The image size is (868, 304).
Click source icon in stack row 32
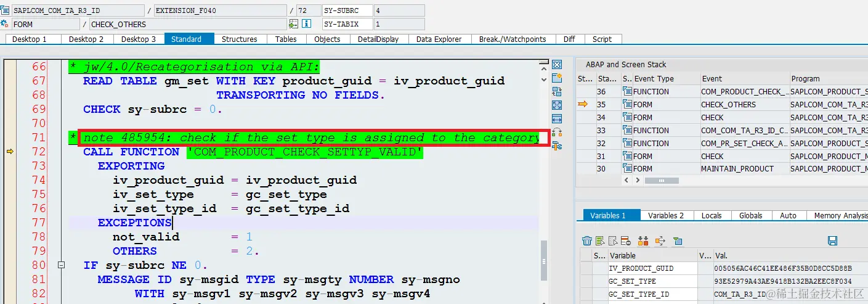627,143
